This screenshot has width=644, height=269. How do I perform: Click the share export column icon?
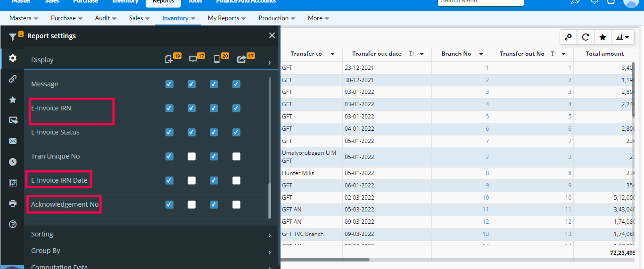(x=241, y=59)
